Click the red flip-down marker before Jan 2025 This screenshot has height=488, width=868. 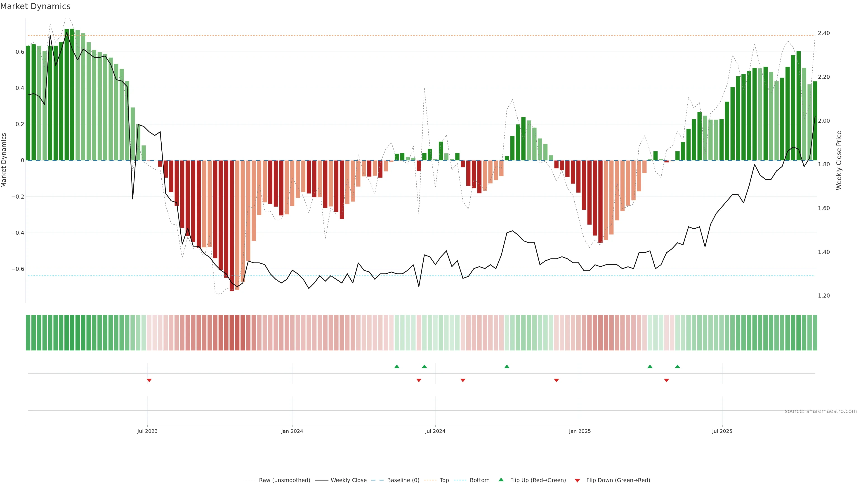(556, 380)
